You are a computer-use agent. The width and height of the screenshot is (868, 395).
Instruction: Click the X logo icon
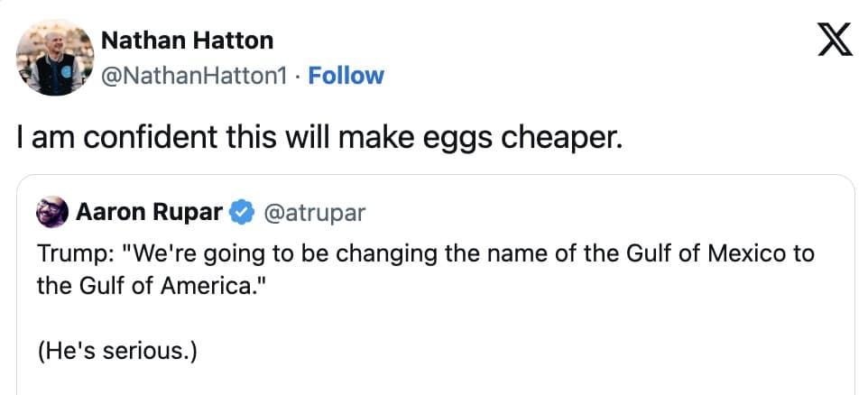(x=835, y=39)
